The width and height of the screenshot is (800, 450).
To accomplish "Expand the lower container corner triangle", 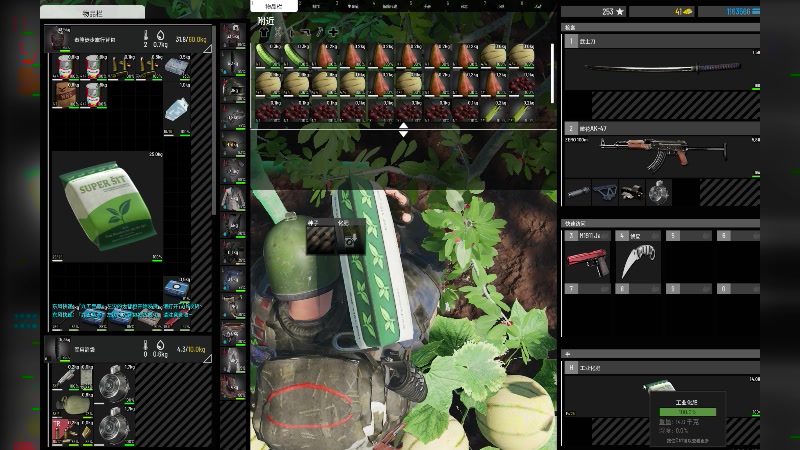I will (x=208, y=359).
